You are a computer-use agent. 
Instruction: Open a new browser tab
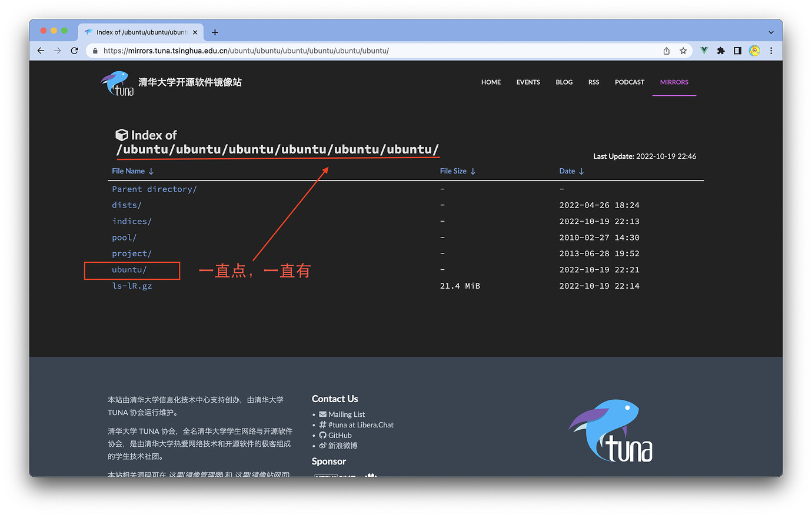[x=215, y=32]
